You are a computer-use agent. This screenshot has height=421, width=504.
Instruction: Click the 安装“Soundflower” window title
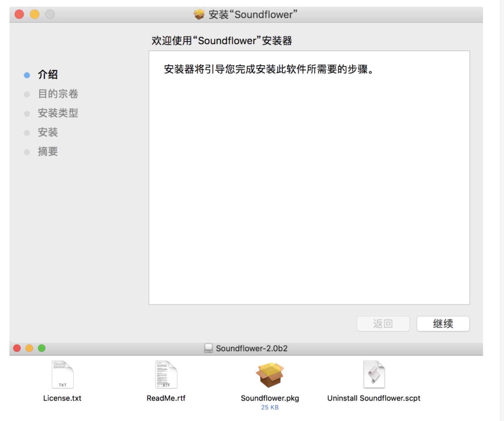[x=253, y=15]
